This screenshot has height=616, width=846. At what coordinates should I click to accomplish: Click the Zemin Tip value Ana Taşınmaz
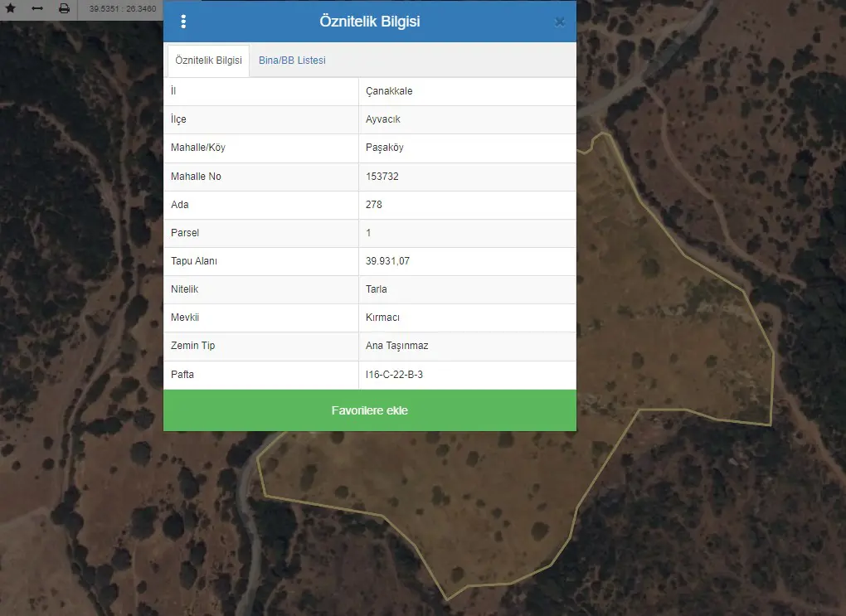click(x=396, y=346)
